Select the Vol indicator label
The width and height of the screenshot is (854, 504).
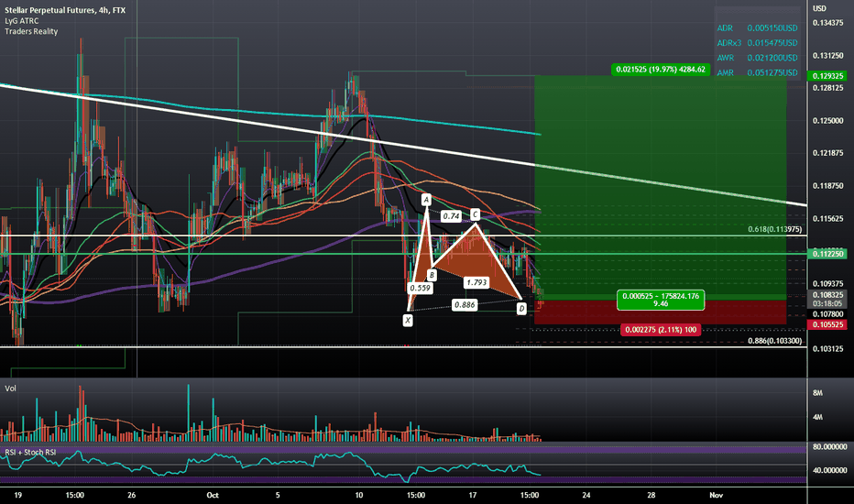click(10, 388)
